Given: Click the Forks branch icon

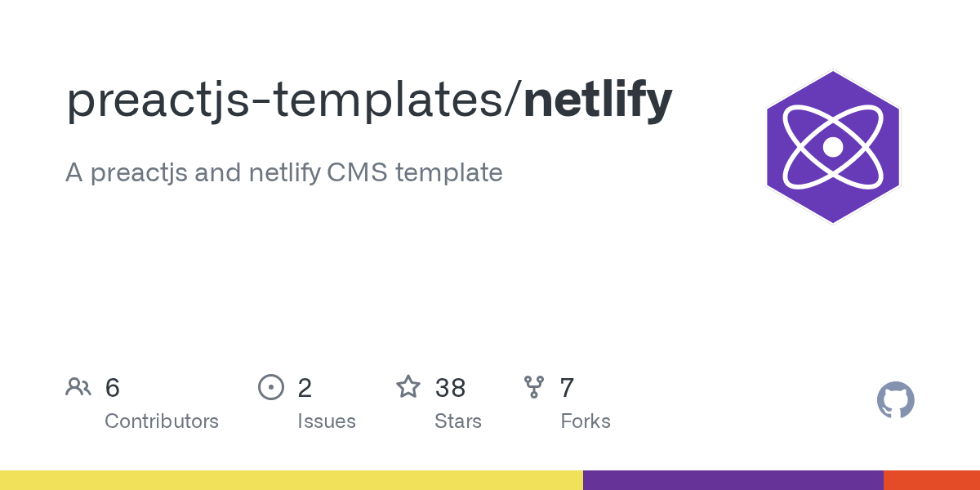Looking at the screenshot, I should coord(534,387).
